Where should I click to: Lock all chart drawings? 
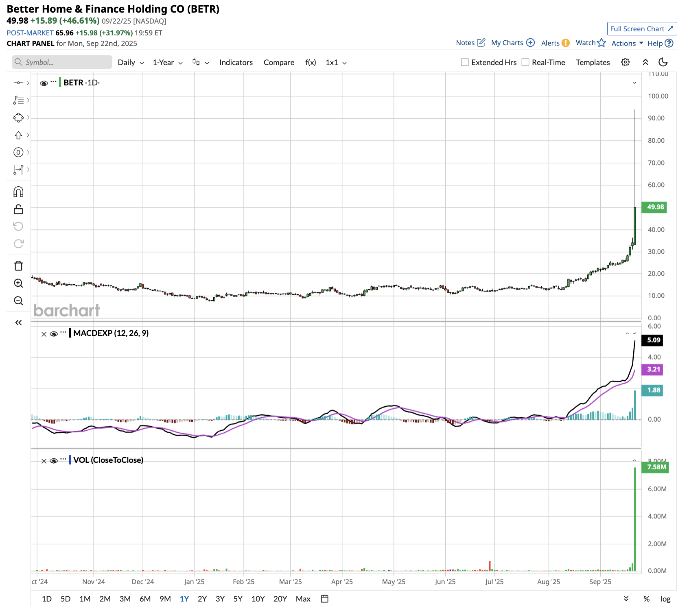point(18,209)
